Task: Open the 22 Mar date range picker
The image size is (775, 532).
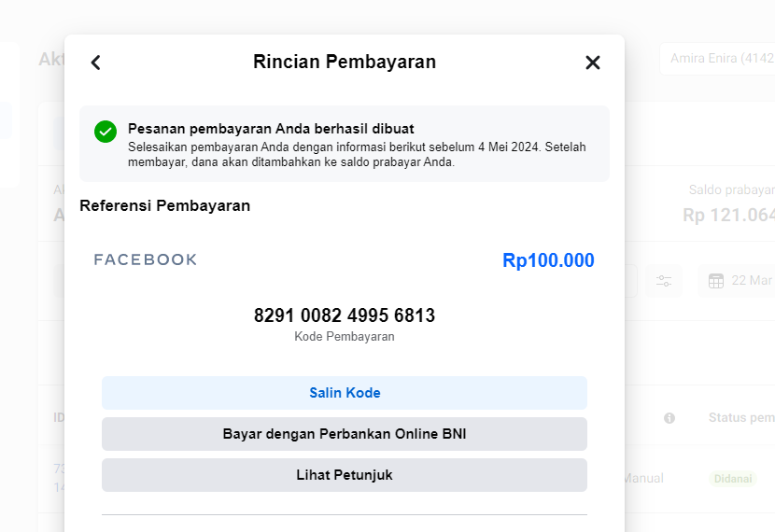Action: coord(740,281)
